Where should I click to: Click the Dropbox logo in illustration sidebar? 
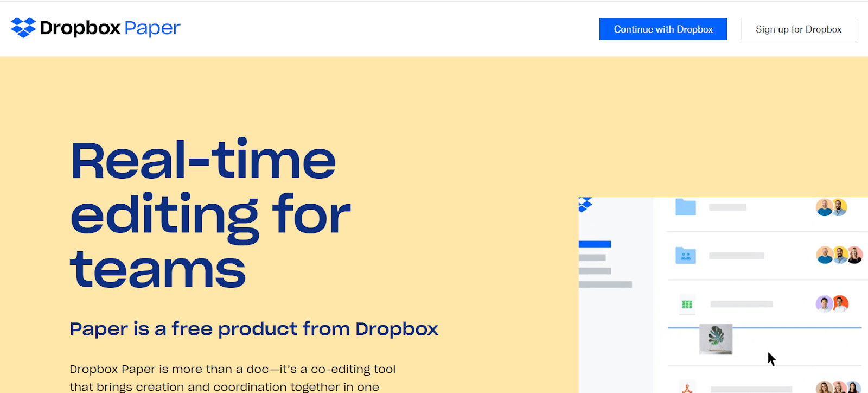tap(585, 205)
